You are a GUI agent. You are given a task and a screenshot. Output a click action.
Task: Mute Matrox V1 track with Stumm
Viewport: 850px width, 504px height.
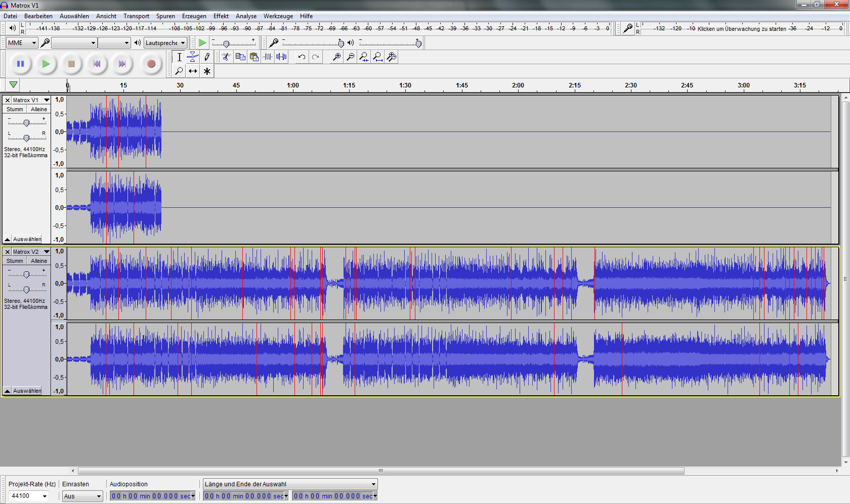point(15,109)
